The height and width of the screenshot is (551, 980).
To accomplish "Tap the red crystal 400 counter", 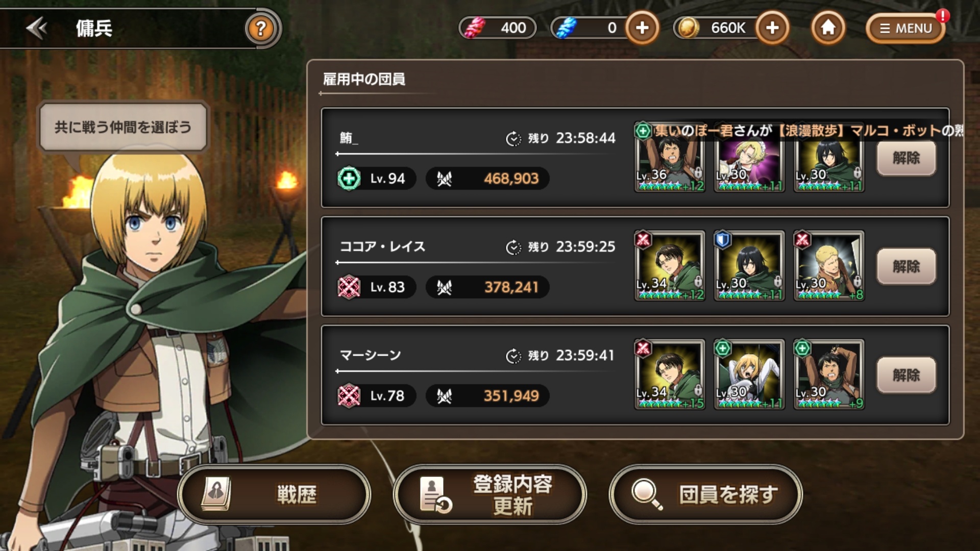I will pyautogui.click(x=498, y=28).
